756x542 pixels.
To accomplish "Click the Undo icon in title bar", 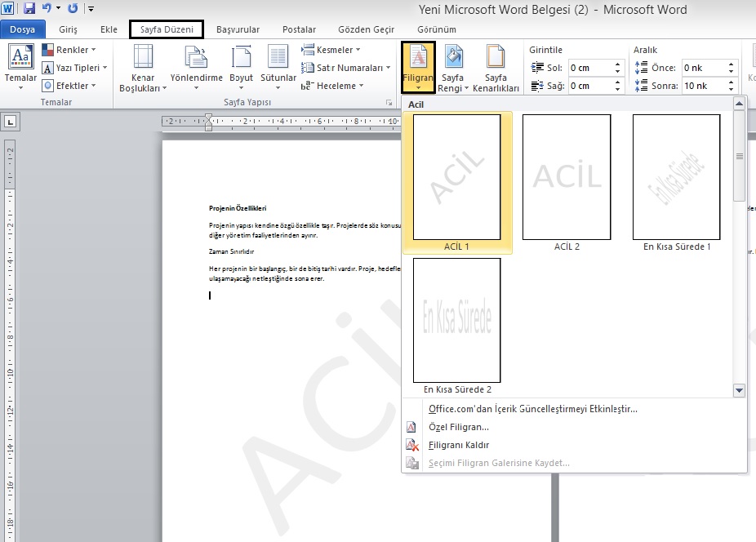I will point(47,9).
